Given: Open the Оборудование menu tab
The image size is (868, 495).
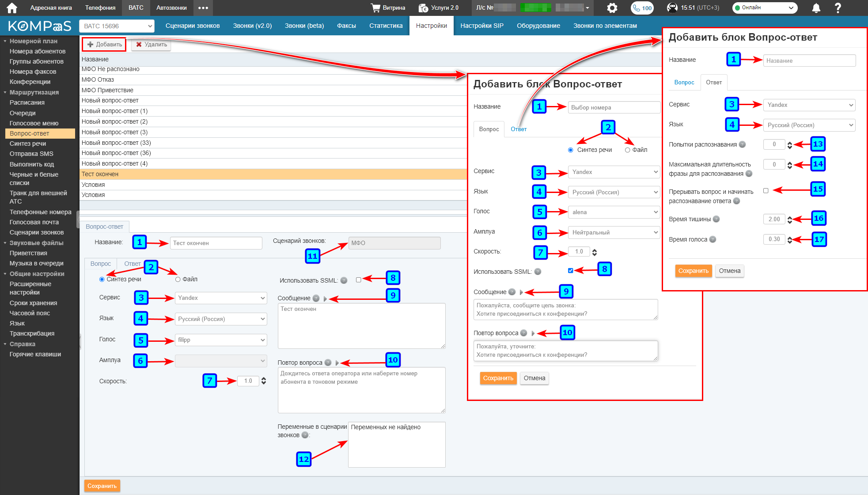Looking at the screenshot, I should pyautogui.click(x=538, y=26).
